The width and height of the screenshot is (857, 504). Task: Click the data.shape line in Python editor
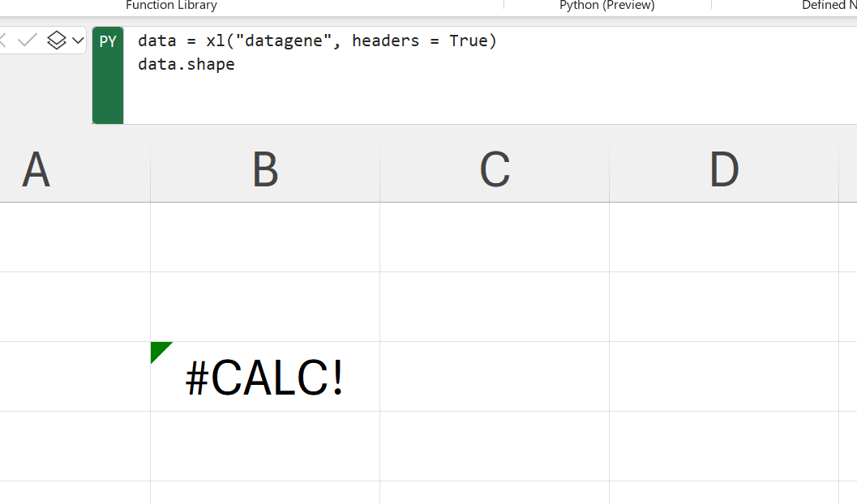pyautogui.click(x=186, y=65)
